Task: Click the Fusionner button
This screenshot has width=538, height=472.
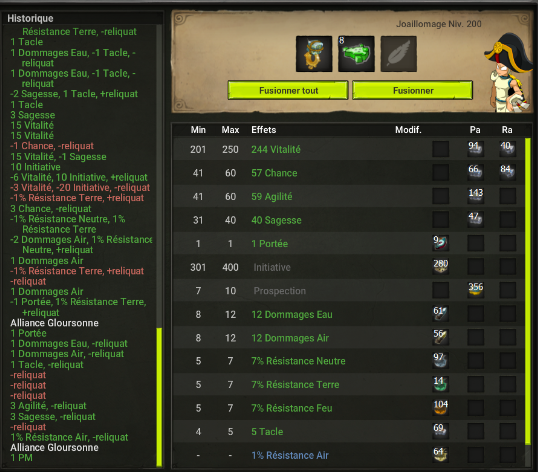Action: pyautogui.click(x=413, y=90)
